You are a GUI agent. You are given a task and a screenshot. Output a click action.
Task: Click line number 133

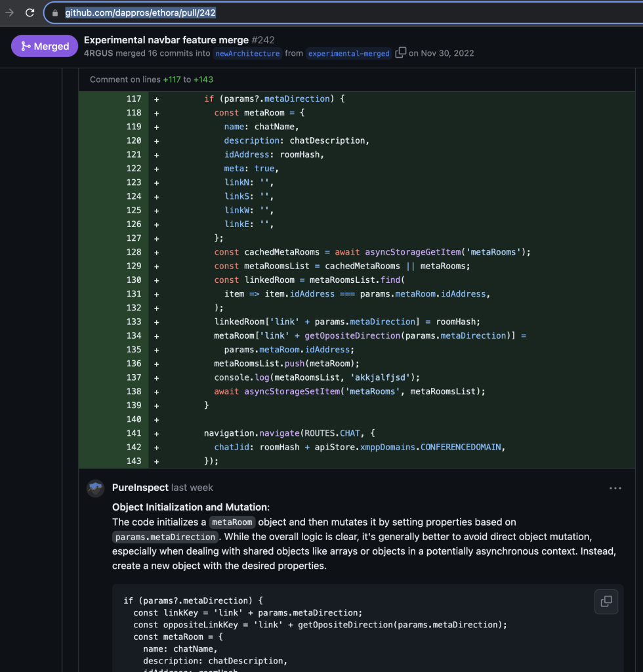pyautogui.click(x=134, y=322)
